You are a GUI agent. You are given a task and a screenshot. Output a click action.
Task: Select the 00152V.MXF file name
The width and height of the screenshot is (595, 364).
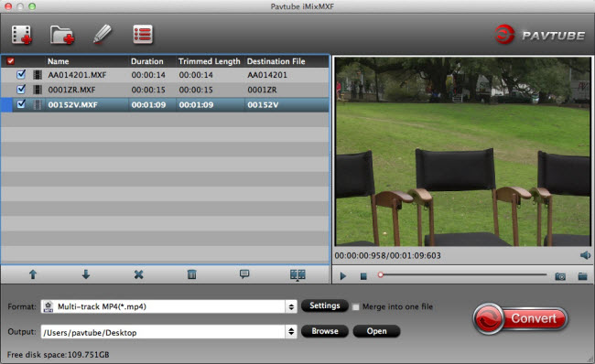pos(73,105)
